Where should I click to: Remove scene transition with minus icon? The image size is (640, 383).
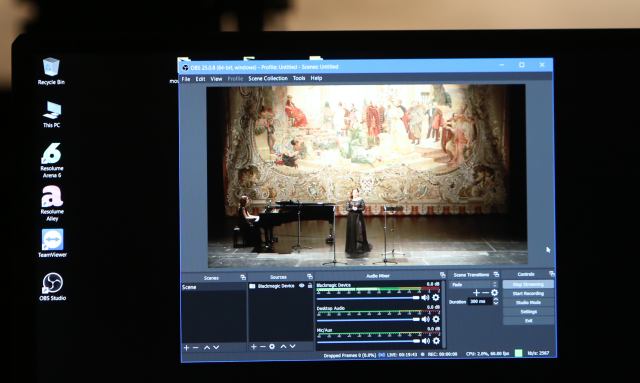pyautogui.click(x=485, y=293)
